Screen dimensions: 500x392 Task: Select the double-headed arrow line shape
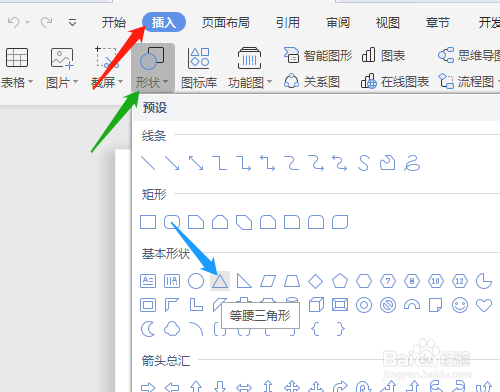196,163
